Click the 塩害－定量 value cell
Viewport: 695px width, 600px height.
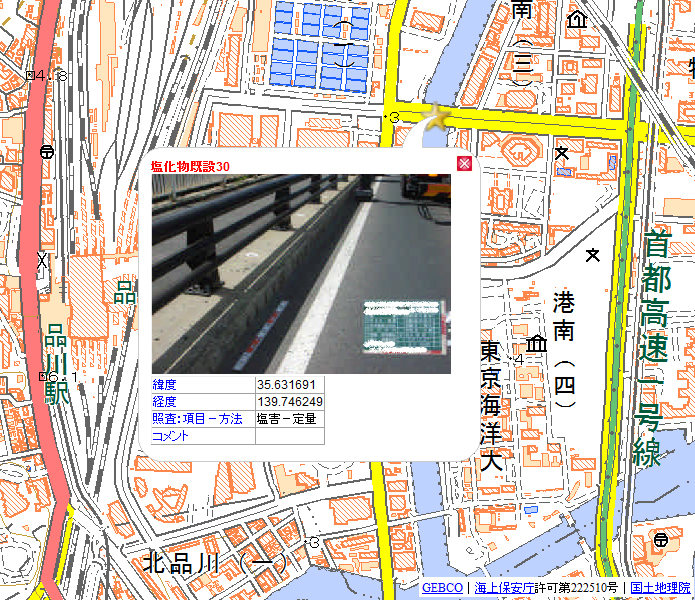click(290, 419)
